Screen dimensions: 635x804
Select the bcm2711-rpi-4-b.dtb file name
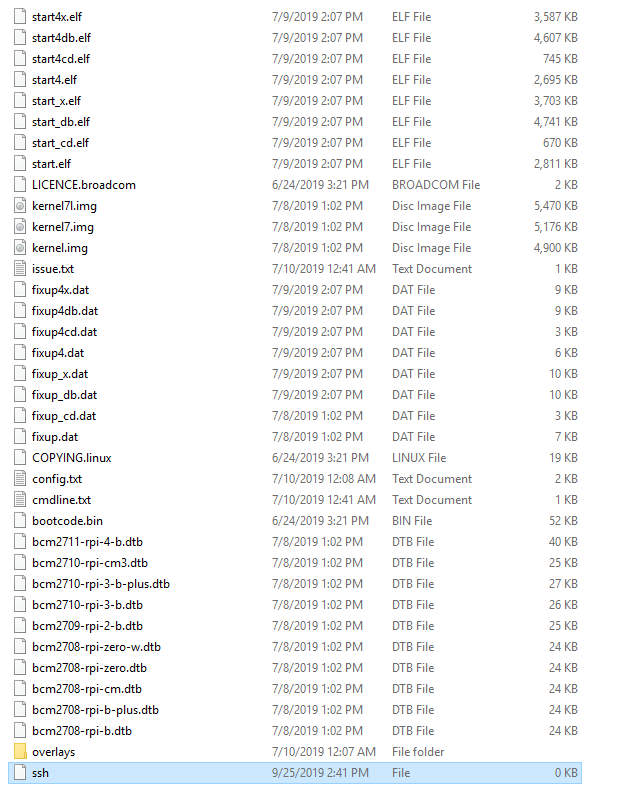point(87,541)
